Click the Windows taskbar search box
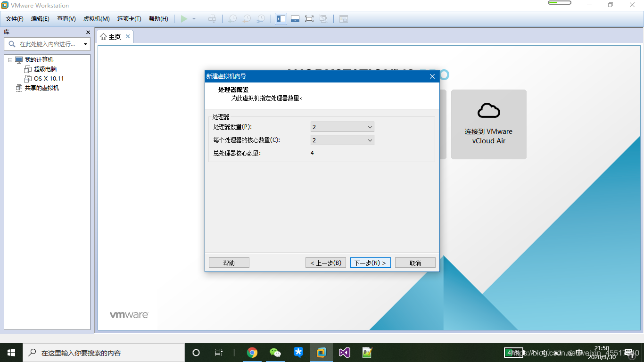 coord(104,353)
